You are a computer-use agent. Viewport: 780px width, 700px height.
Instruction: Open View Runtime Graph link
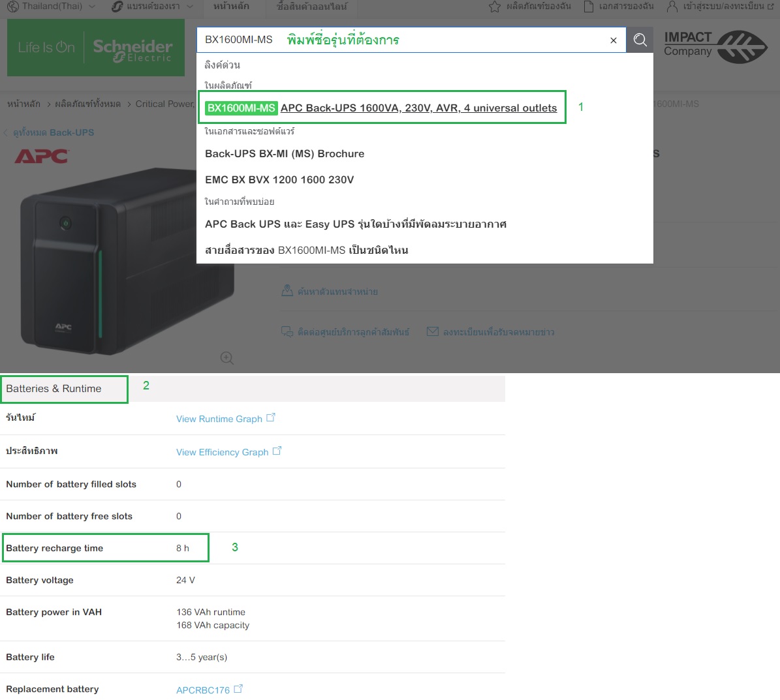[x=219, y=419]
